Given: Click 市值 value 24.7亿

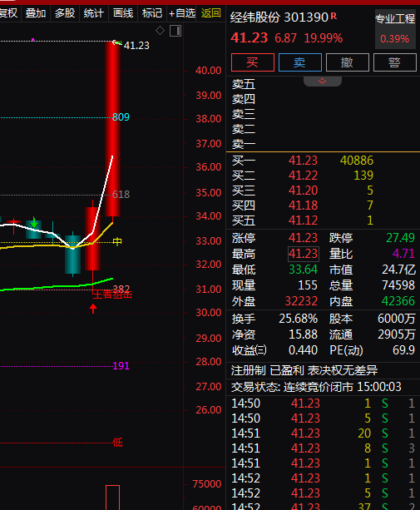Looking at the screenshot, I should coord(398,270).
